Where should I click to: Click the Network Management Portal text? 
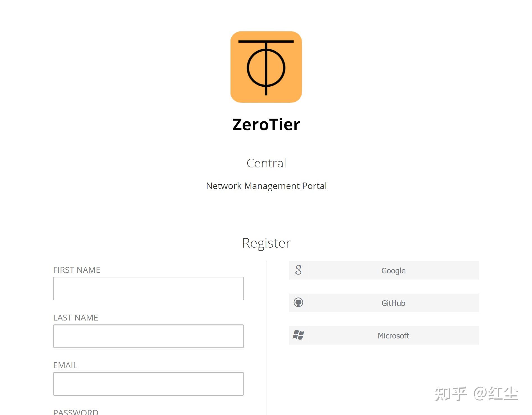tap(266, 186)
